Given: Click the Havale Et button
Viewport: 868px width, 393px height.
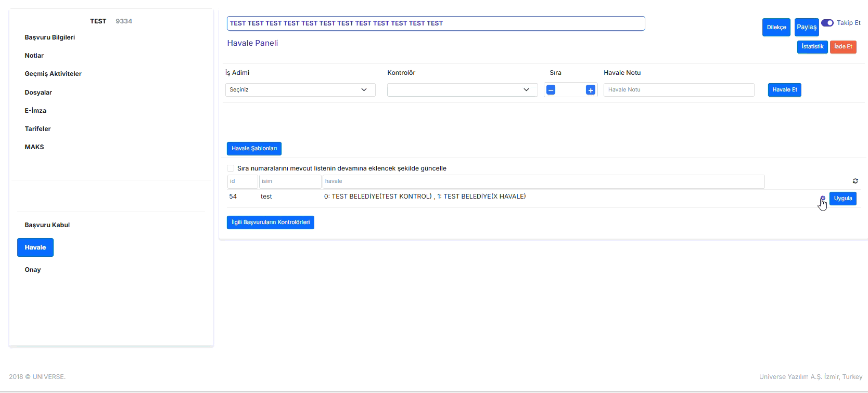Looking at the screenshot, I should click(785, 90).
